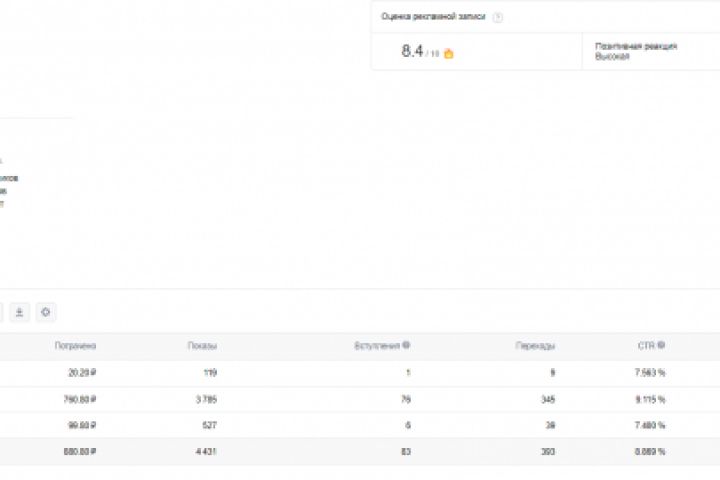Click the 7.563 % CTR cell
The image size is (720, 480).
coord(650,372)
